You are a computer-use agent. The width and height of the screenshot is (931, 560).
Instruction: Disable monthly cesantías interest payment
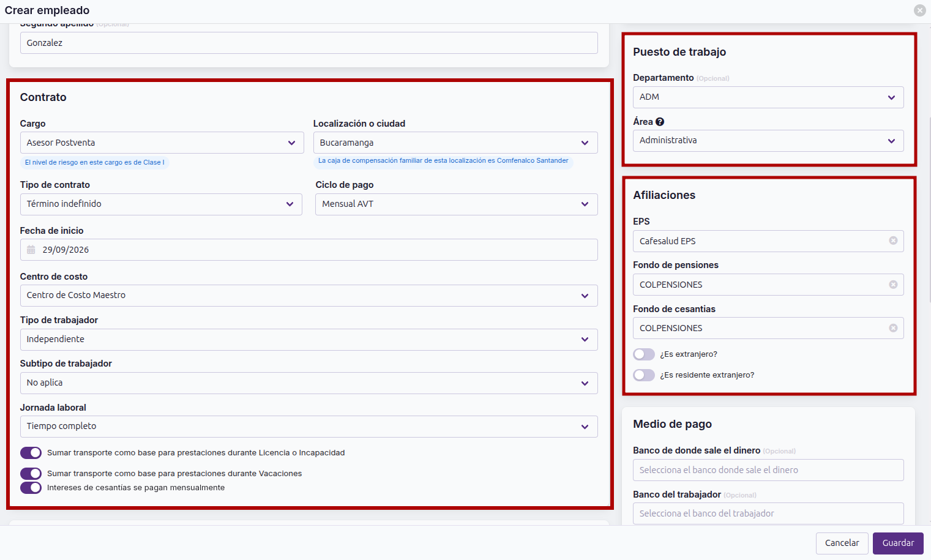point(31,488)
